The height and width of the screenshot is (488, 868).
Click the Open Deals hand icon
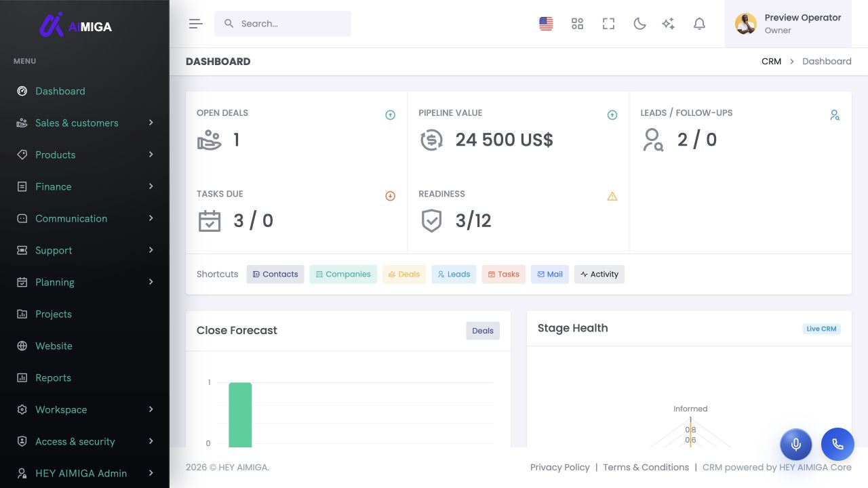(210, 140)
